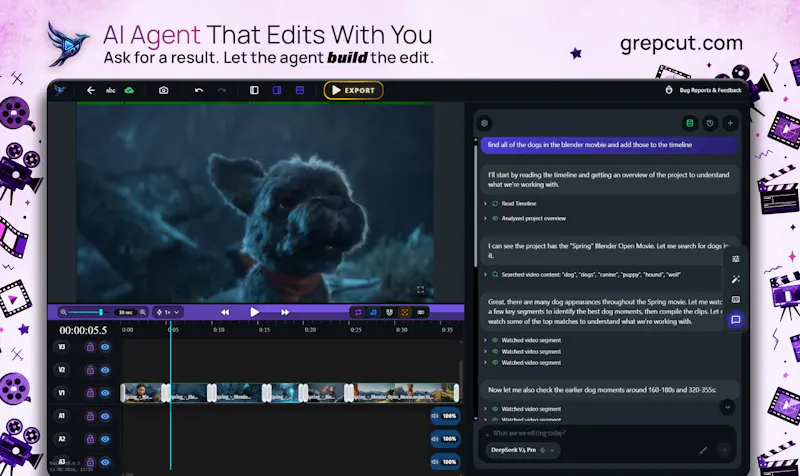Hide the V2 track with eye icon
Screen dimensions: 800x476
pyautogui.click(x=105, y=370)
